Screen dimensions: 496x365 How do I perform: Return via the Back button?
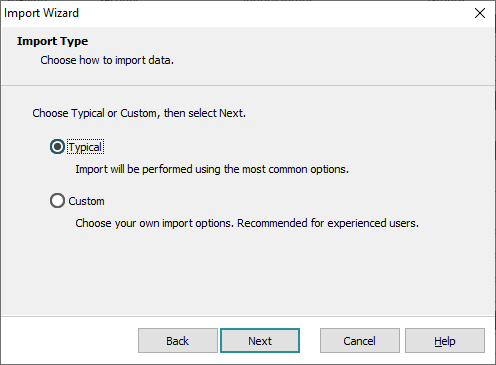(x=178, y=341)
